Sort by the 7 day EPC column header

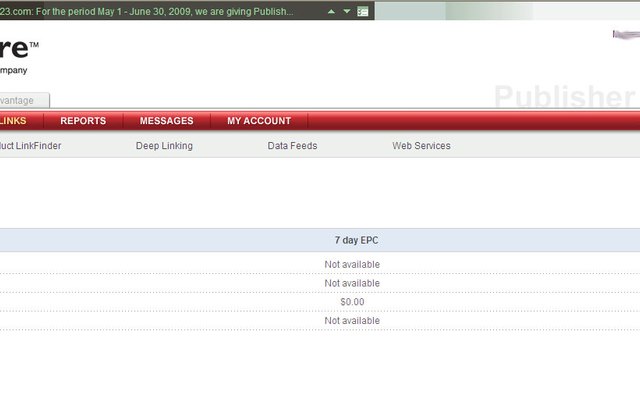(356, 240)
